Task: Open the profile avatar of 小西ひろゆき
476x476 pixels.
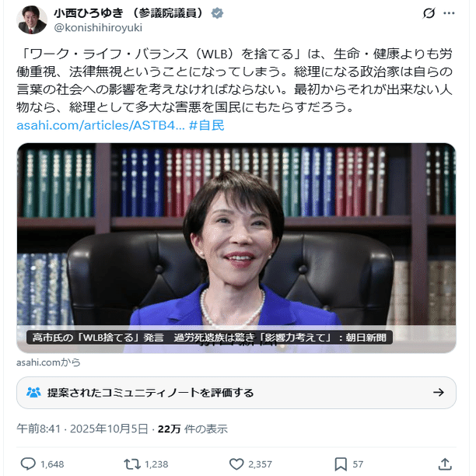Action: click(x=32, y=19)
